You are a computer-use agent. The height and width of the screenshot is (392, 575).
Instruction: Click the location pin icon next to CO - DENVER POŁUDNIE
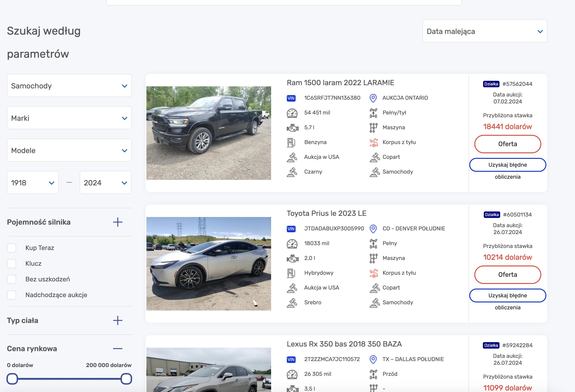[373, 229]
